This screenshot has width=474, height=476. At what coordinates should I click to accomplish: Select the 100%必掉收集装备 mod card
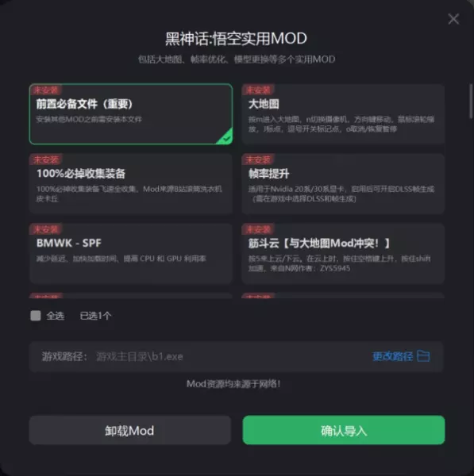131,184
